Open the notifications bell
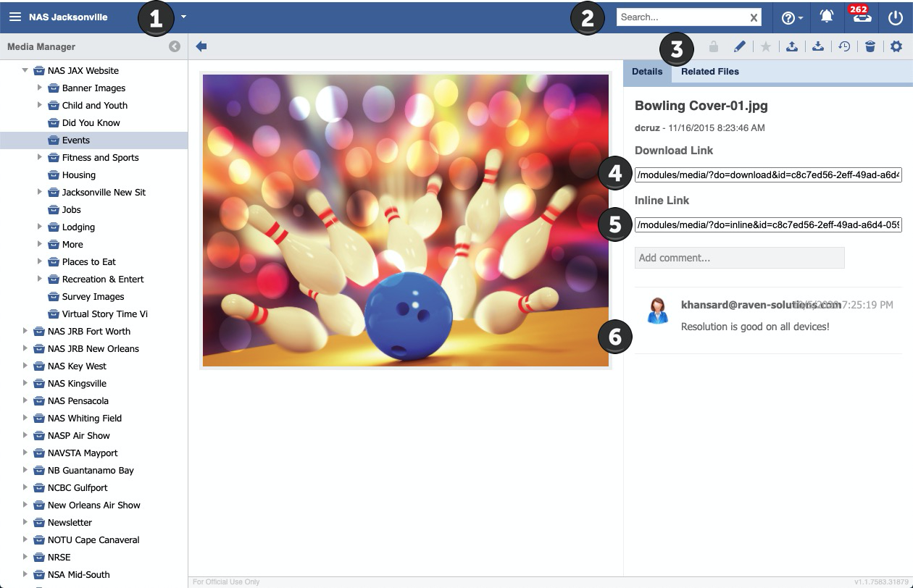This screenshot has height=588, width=913. pyautogui.click(x=826, y=17)
